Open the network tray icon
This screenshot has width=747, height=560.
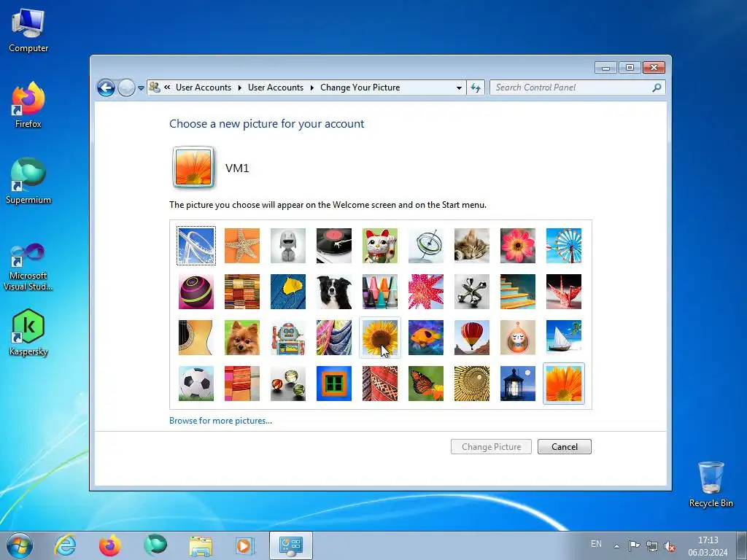652,546
